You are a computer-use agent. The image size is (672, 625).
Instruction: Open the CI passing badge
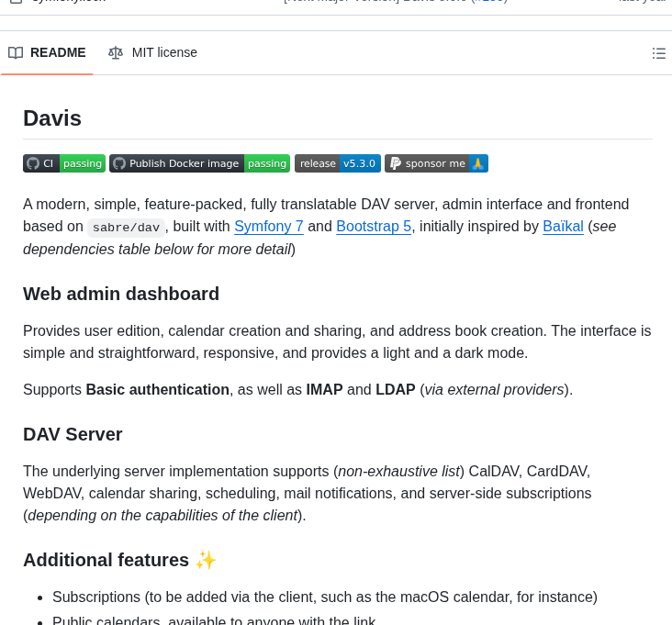coord(64,163)
